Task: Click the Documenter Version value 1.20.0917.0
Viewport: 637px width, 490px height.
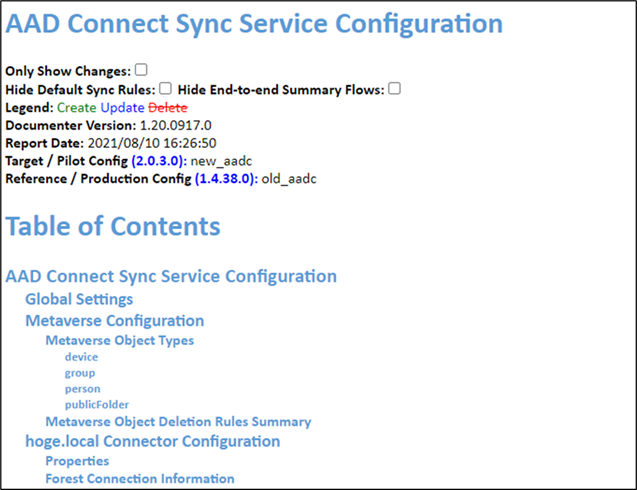Action: click(x=176, y=125)
